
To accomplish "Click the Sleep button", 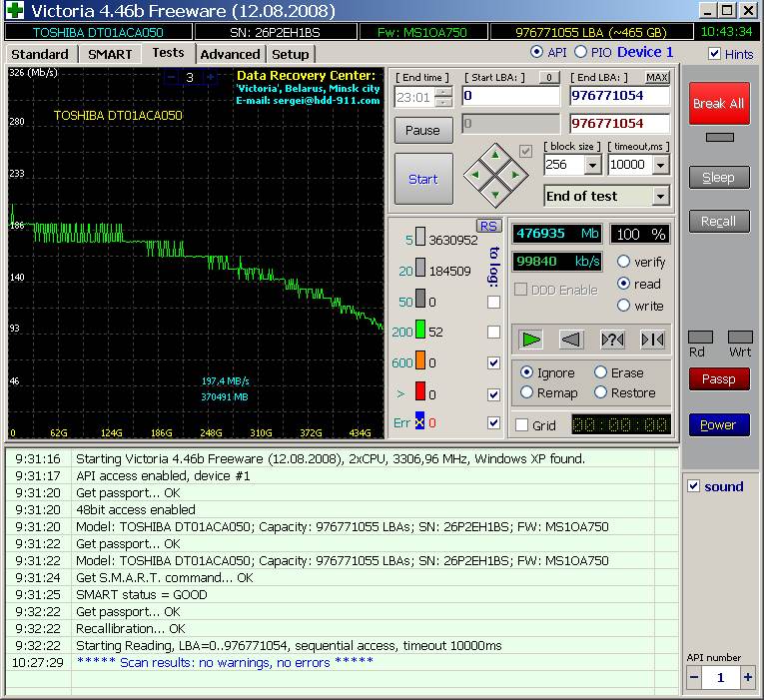I will click(x=719, y=178).
